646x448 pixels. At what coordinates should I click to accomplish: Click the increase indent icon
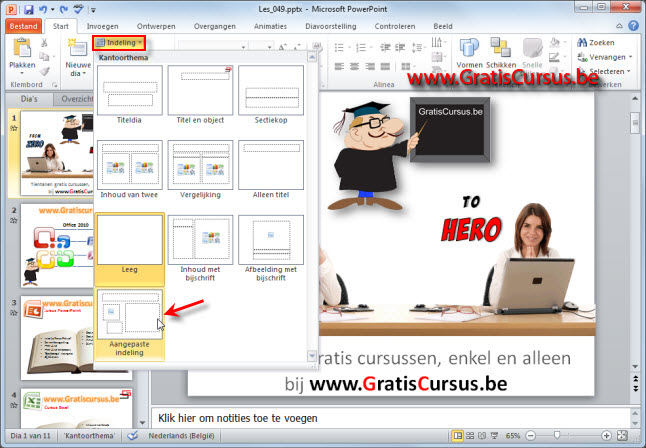click(x=400, y=47)
